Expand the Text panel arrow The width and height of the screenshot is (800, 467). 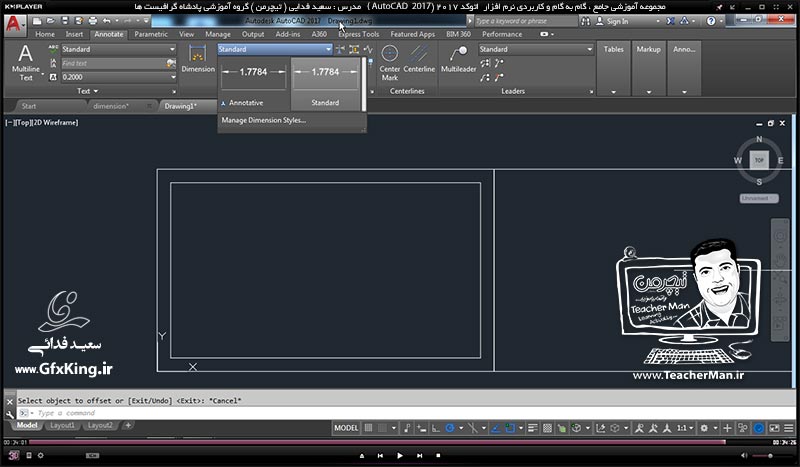[x=95, y=91]
